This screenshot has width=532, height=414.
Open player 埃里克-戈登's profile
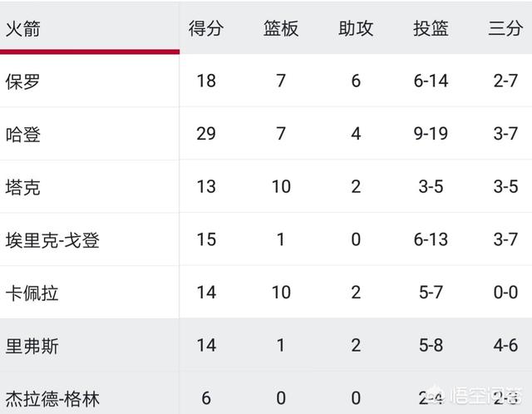[52, 240]
